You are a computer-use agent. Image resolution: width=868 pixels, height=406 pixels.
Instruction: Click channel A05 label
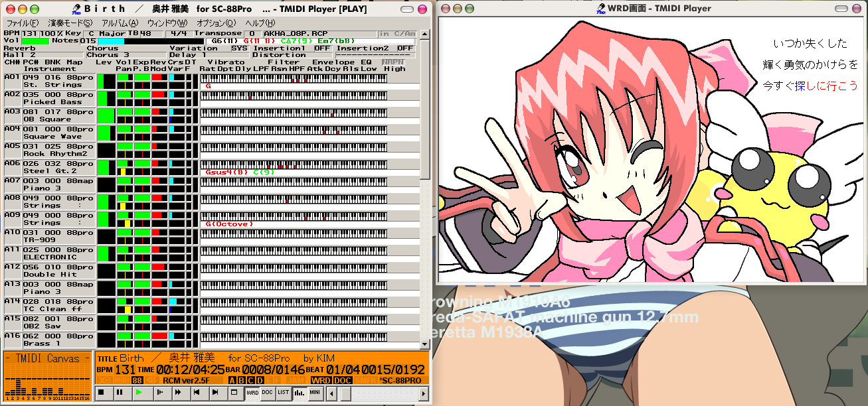coord(13,146)
